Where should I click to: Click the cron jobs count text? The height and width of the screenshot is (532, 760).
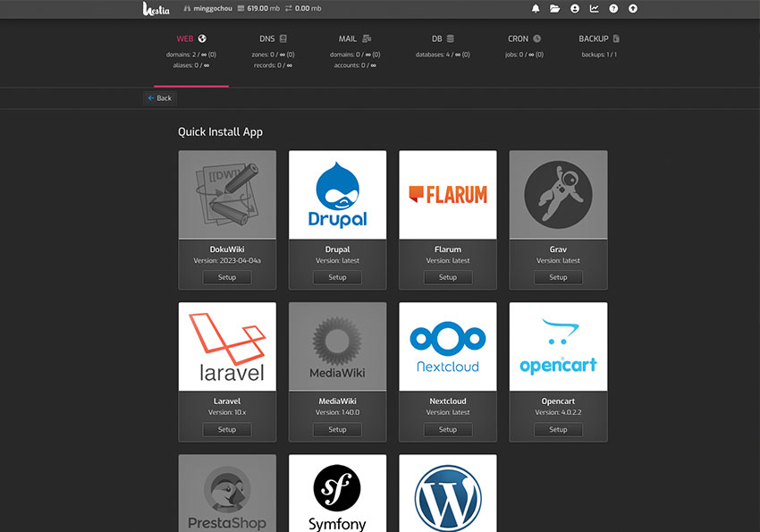pyautogui.click(x=524, y=55)
